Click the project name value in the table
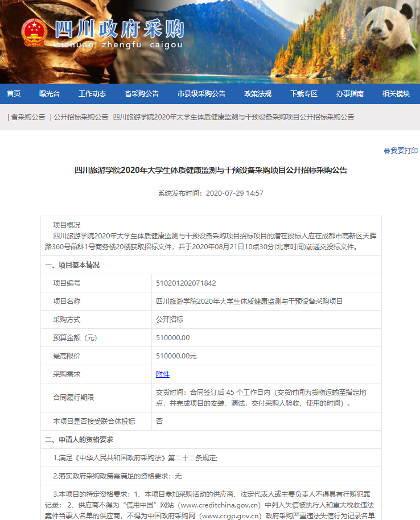The width and height of the screenshot is (420, 520). (249, 302)
